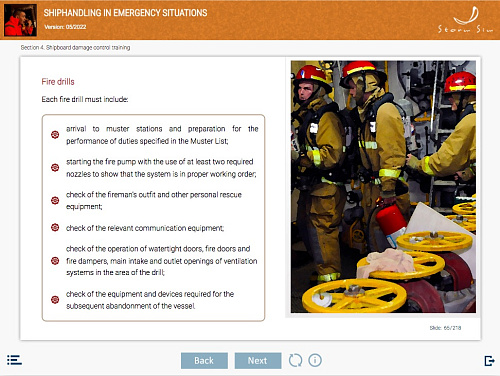
Task: Click the slide counter '66/218'
Action: (x=452, y=328)
